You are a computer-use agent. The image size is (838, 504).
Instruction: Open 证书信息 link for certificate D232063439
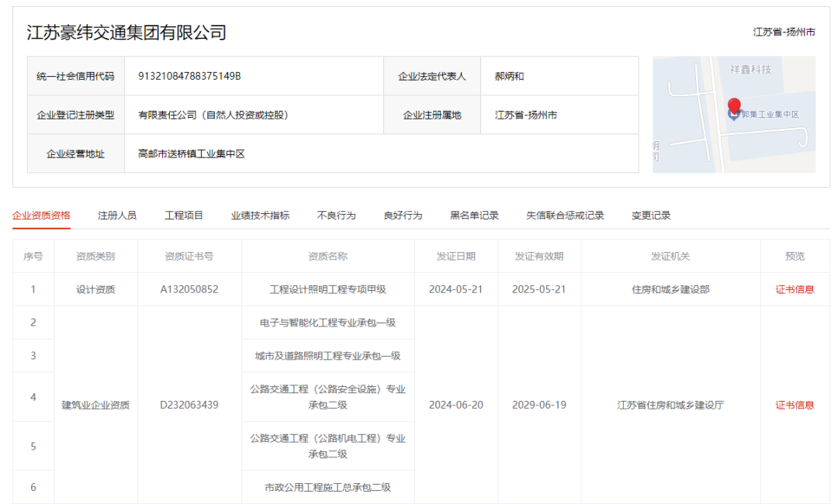click(x=795, y=406)
